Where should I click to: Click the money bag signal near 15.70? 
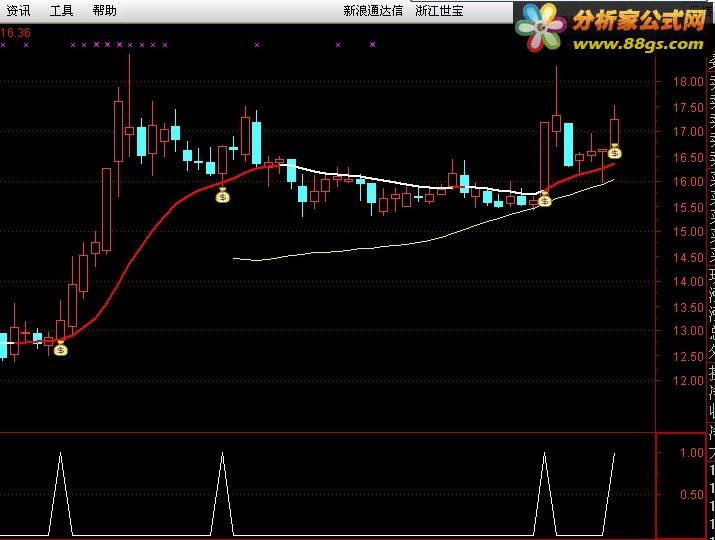coord(223,195)
